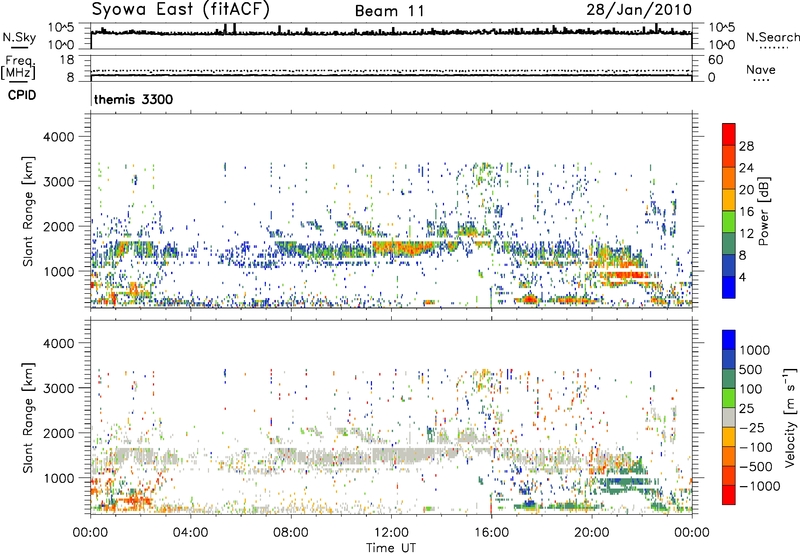Click the '20:00' time axis tick label
This screenshot has width=800, height=554.
(x=592, y=533)
